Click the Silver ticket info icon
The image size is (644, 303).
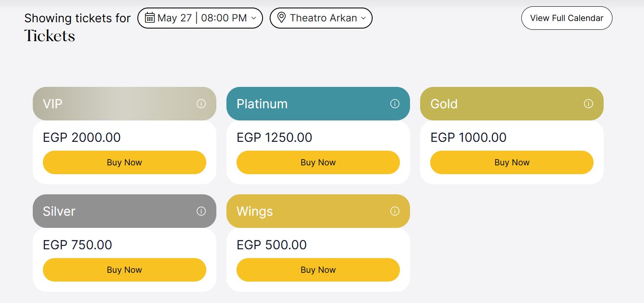click(201, 211)
